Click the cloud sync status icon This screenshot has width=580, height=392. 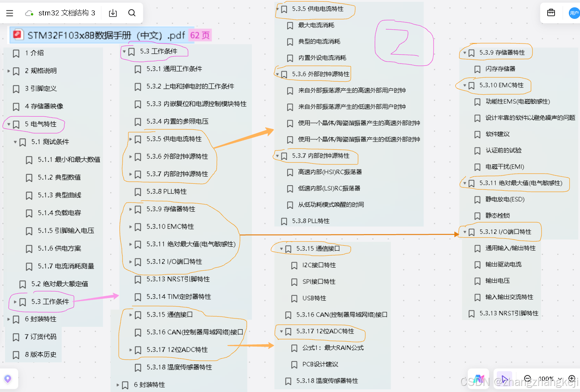[29, 13]
